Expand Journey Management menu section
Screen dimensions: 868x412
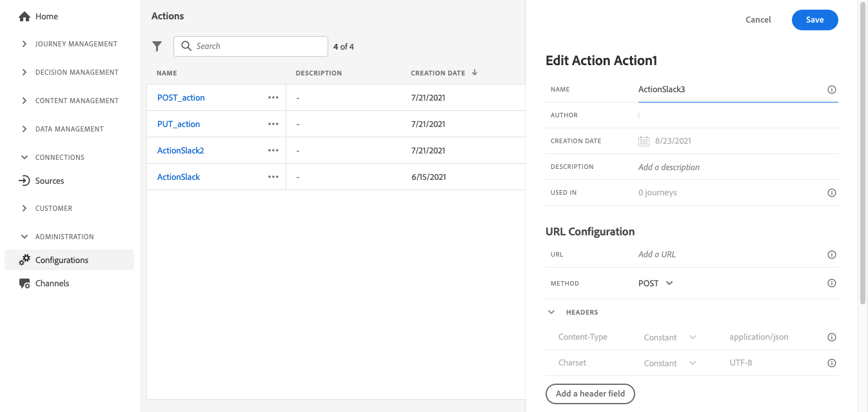pos(25,44)
